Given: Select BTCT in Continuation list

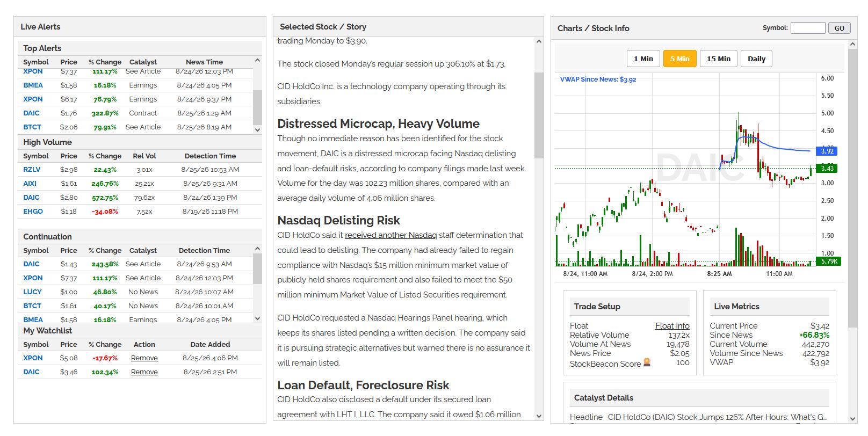Looking at the screenshot, I should 32,306.
